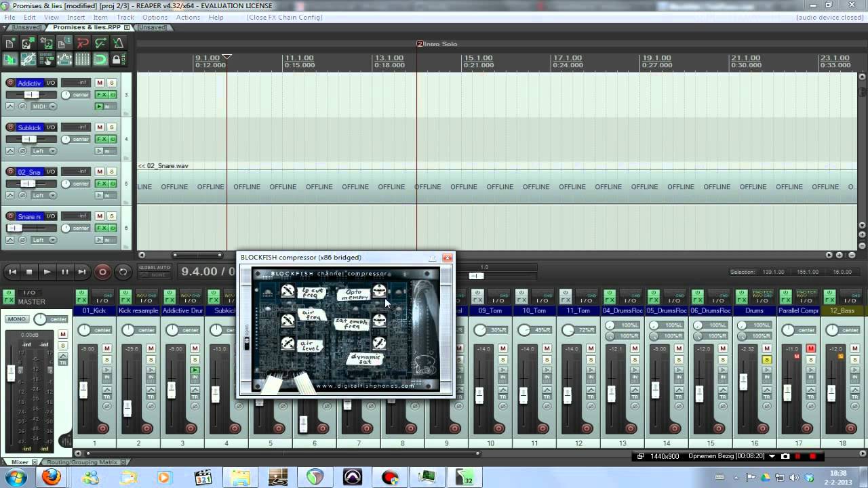Toggle item grouping chain icon
868x488 pixels.
[x=28, y=60]
